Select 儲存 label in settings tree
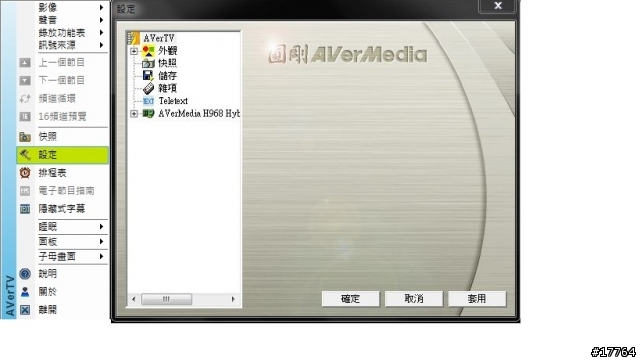Image resolution: width=640 pixels, height=360 pixels. point(167,76)
